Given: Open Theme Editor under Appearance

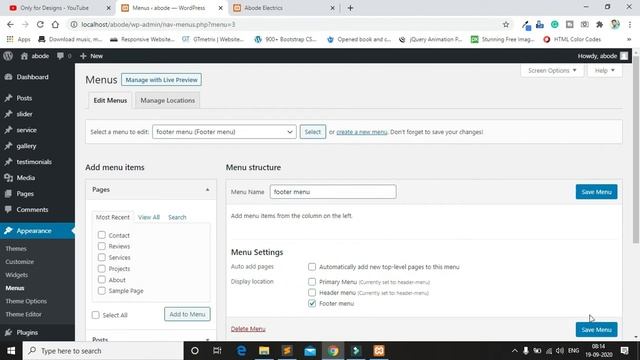Looking at the screenshot, I should coord(23,314).
